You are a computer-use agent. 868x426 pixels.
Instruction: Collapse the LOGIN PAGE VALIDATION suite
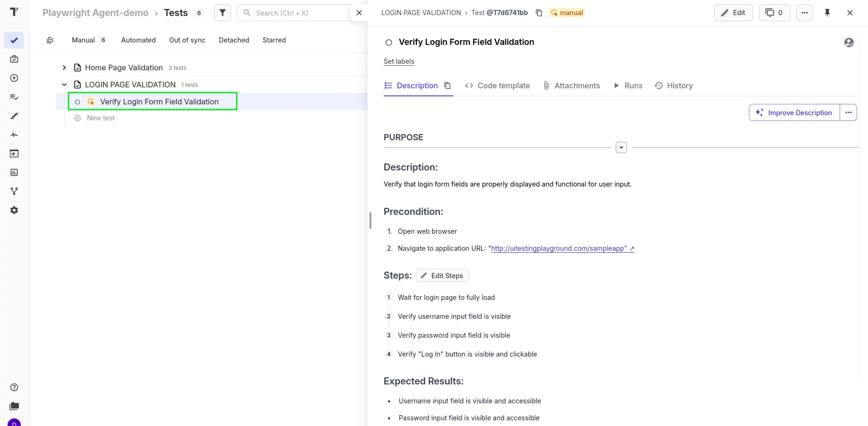(65, 85)
